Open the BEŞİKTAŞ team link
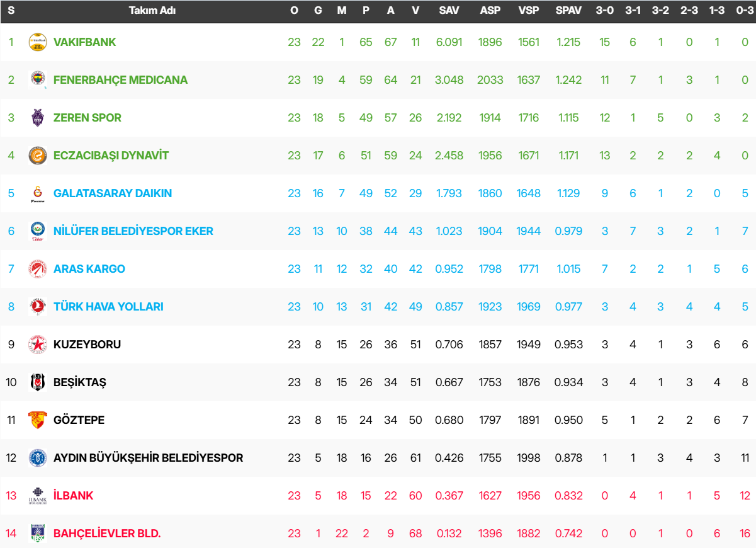Viewport: 756px width, 548px height. coord(80,382)
